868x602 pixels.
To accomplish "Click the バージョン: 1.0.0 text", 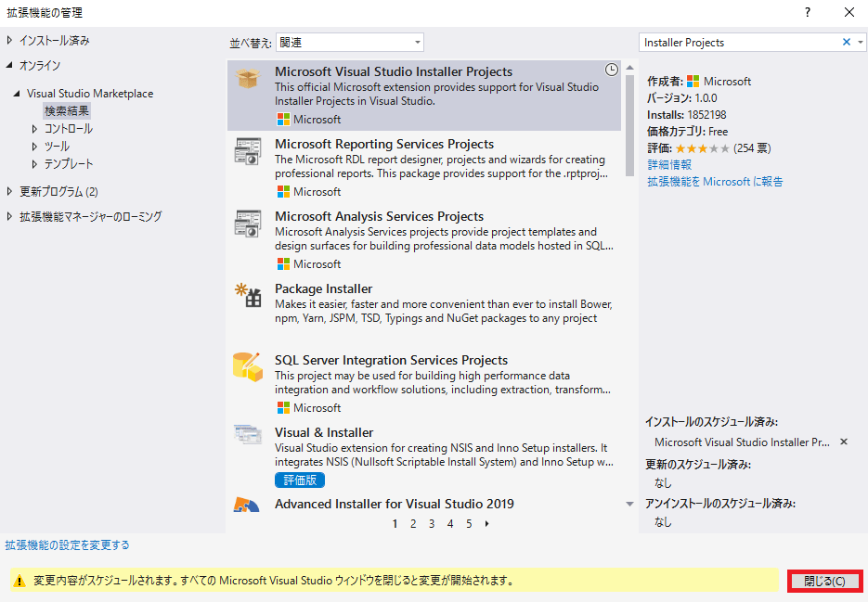I will (x=682, y=98).
